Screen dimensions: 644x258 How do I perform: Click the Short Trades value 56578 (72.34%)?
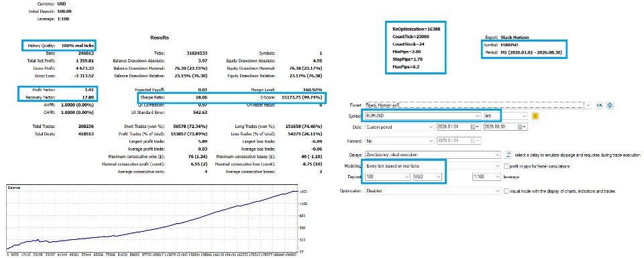(190, 127)
